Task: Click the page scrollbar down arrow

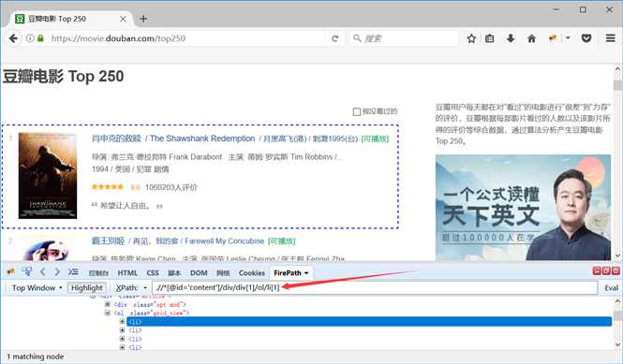Action: (x=617, y=256)
